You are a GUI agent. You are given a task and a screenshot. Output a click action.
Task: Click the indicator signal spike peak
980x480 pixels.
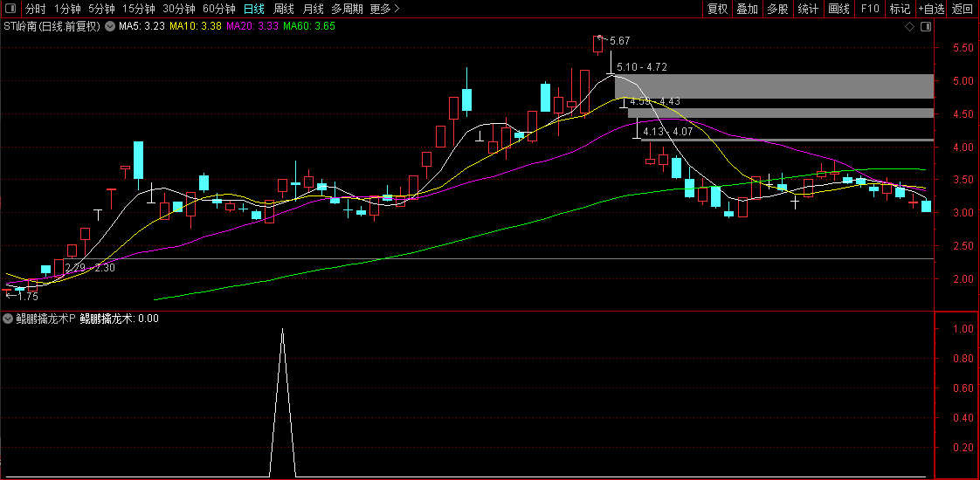(282, 329)
